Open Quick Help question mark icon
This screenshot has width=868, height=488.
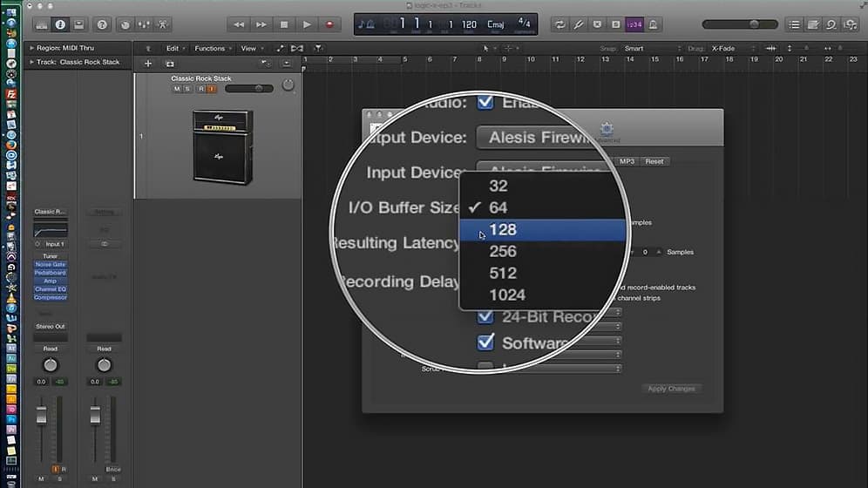(102, 24)
